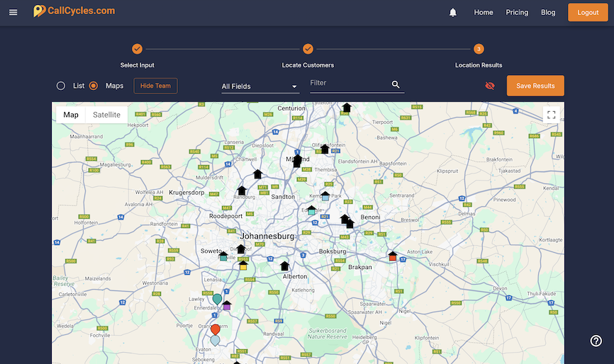Click the house marker near Alberton
This screenshot has height=364, width=614.
(x=285, y=266)
